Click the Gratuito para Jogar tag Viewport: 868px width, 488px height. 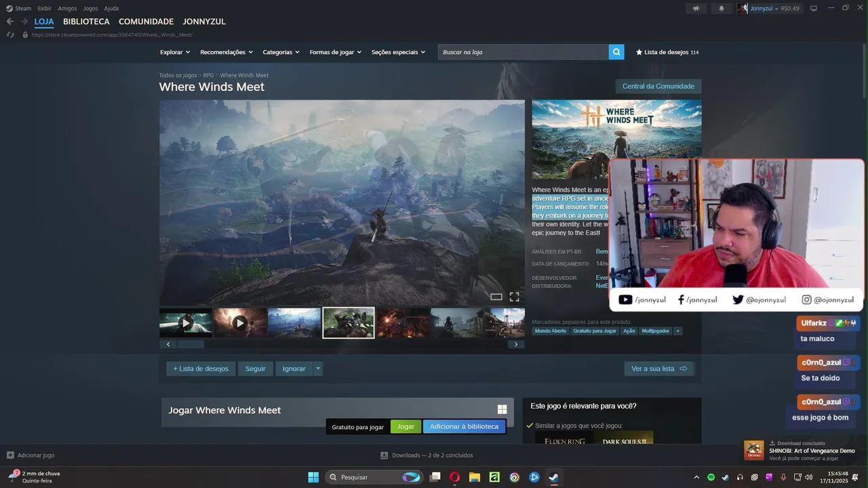(x=595, y=331)
